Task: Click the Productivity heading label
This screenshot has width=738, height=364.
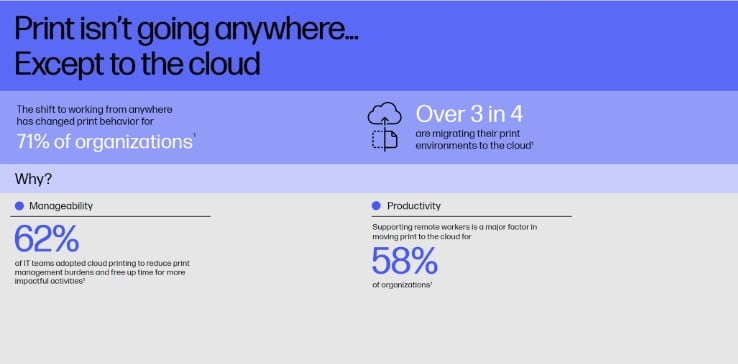Action: pyautogui.click(x=414, y=206)
